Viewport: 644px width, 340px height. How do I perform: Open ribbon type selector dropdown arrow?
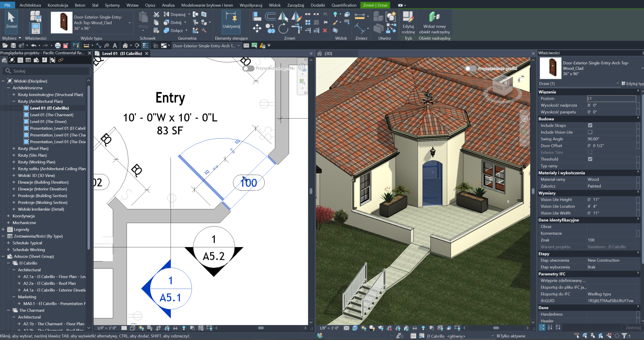point(130,23)
